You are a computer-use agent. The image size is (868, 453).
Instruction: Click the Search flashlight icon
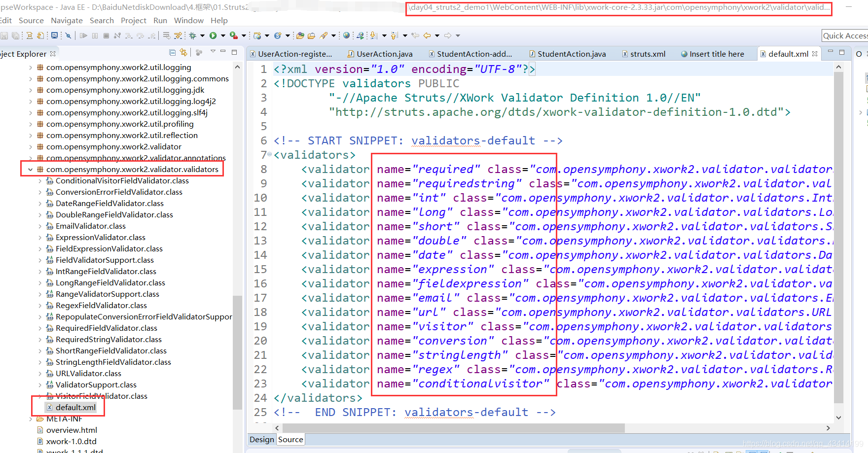[324, 35]
